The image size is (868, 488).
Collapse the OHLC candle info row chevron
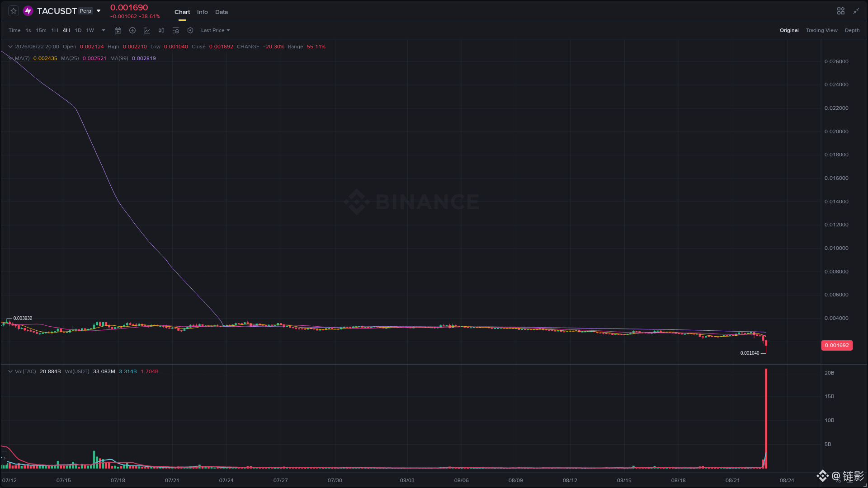(10, 47)
